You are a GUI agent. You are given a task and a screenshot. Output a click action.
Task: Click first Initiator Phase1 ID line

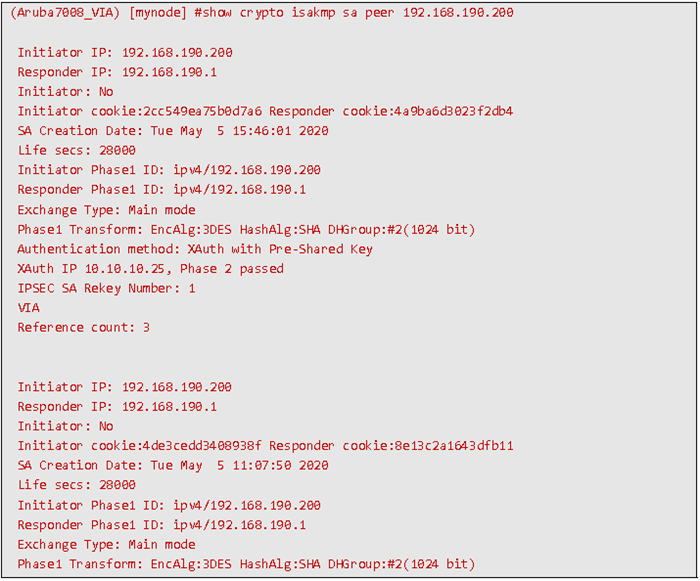pos(169,170)
